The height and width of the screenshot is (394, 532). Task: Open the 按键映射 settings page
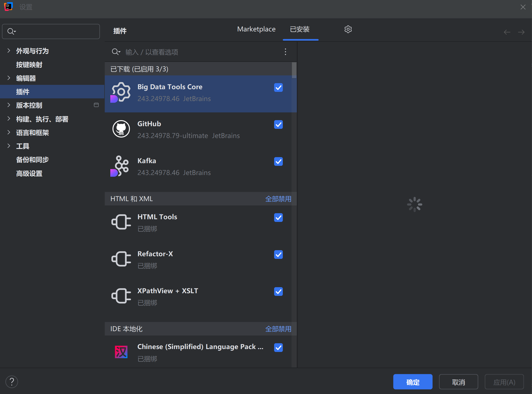(29, 65)
